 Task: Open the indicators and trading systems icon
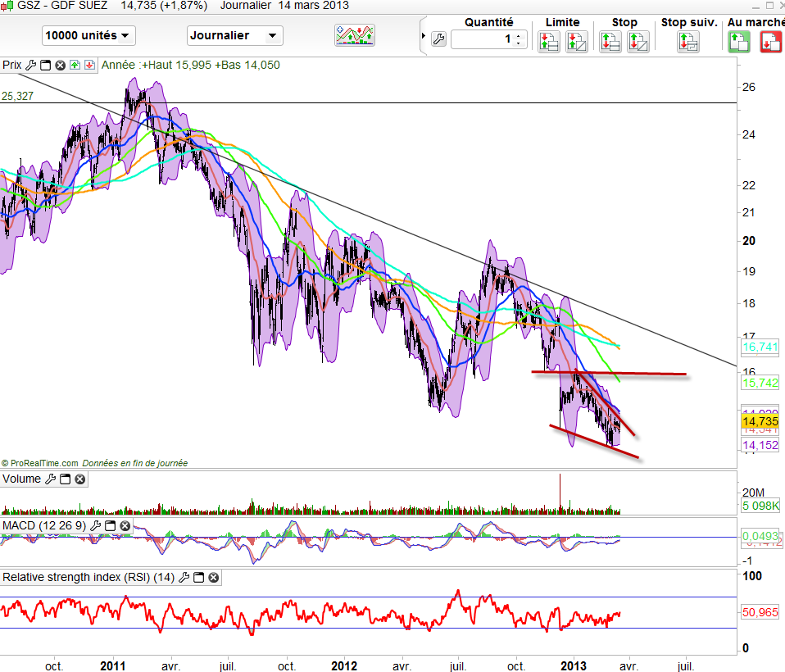click(355, 35)
